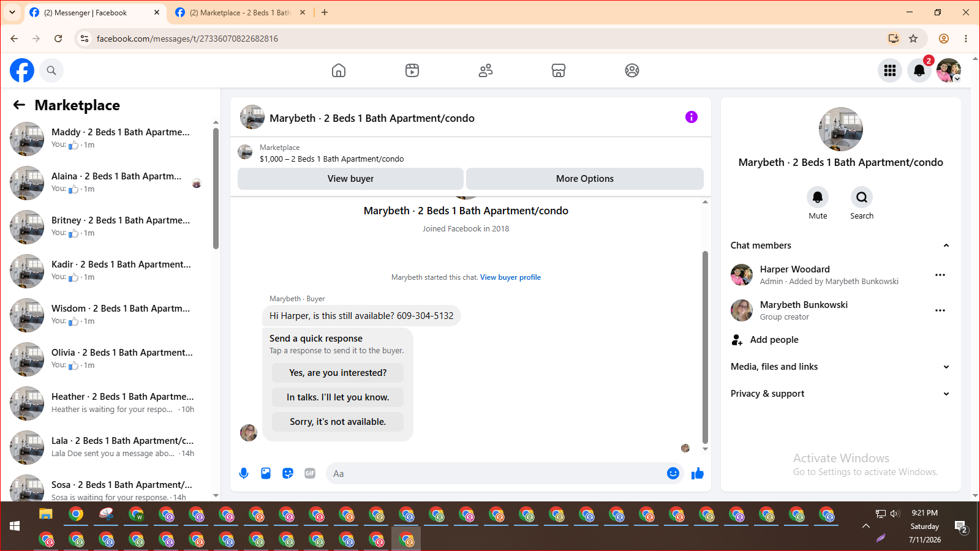Attach a file with the image icon
The height and width of the screenshot is (551, 980).
266,473
